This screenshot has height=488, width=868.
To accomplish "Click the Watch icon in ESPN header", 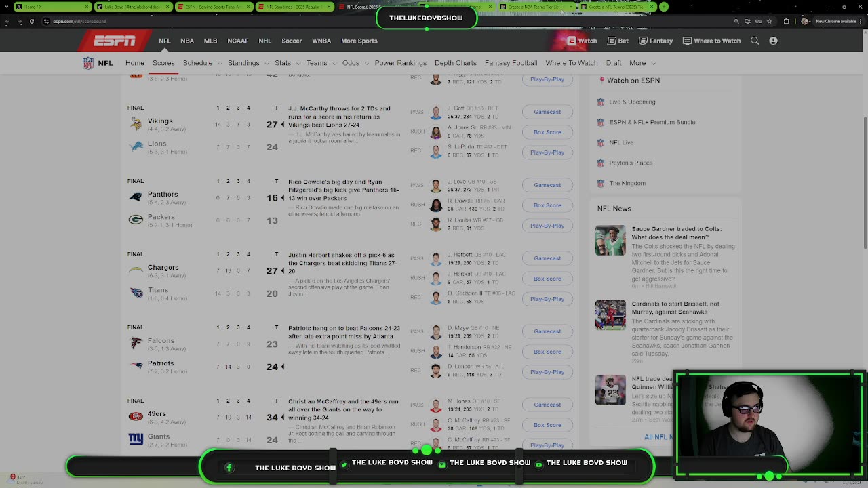I will (x=572, y=41).
